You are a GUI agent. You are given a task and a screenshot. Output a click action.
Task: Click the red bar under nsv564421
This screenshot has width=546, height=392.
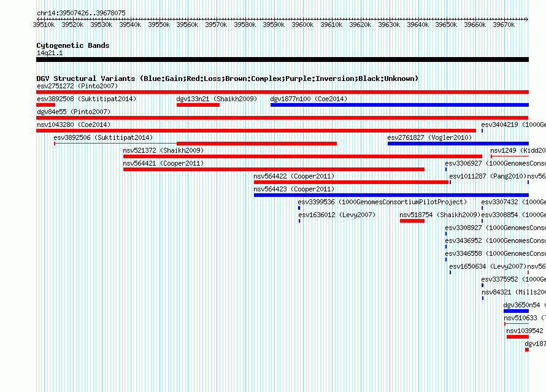274,169
